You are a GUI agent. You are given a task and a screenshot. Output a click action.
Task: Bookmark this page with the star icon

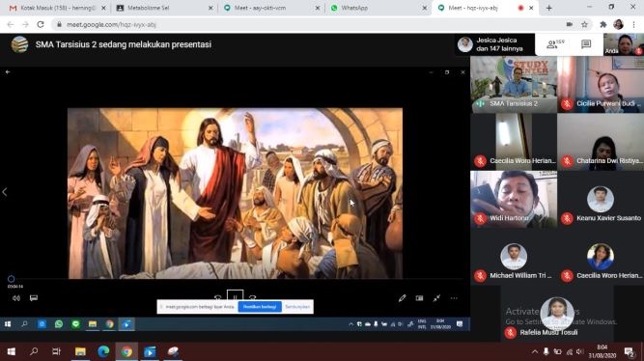[x=584, y=25]
